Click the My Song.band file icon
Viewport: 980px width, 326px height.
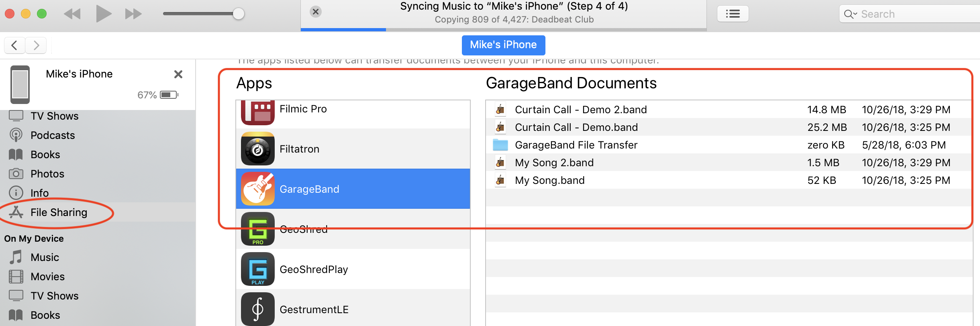coord(500,180)
